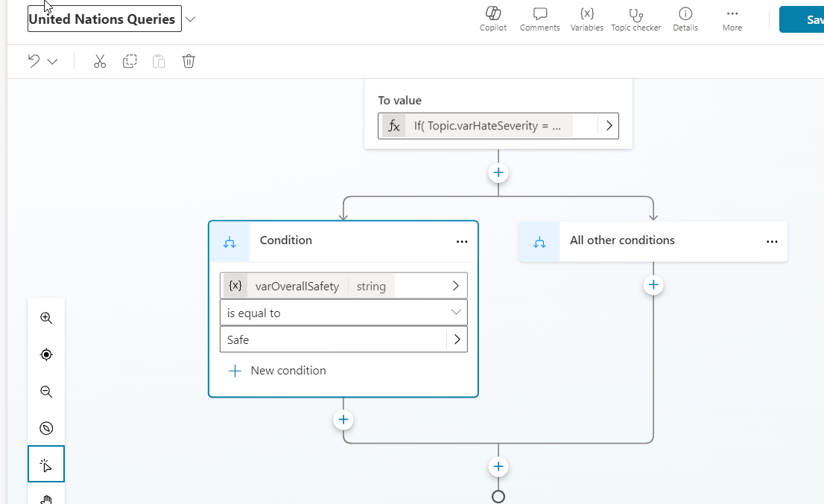
Task: Zoom out on the canvas
Action: coord(46,392)
